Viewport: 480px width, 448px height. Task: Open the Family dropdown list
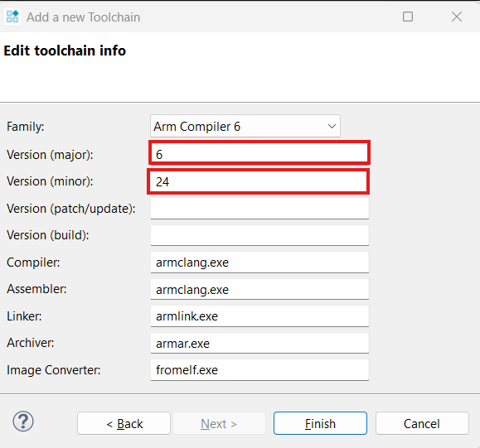[245, 126]
